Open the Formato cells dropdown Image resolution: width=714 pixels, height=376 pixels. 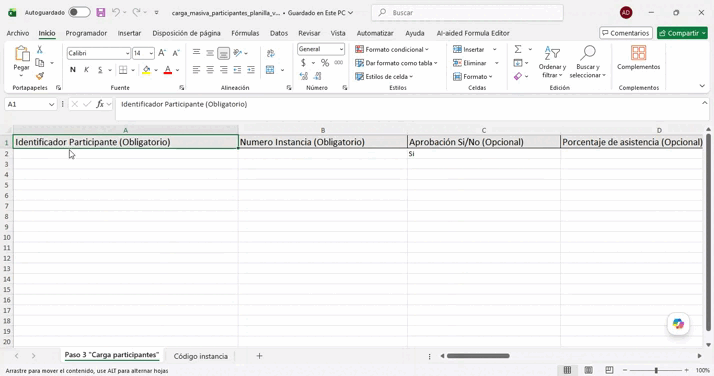473,76
